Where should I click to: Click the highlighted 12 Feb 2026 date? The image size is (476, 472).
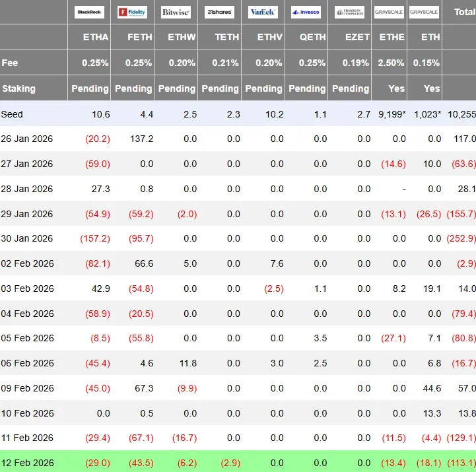[28, 462]
